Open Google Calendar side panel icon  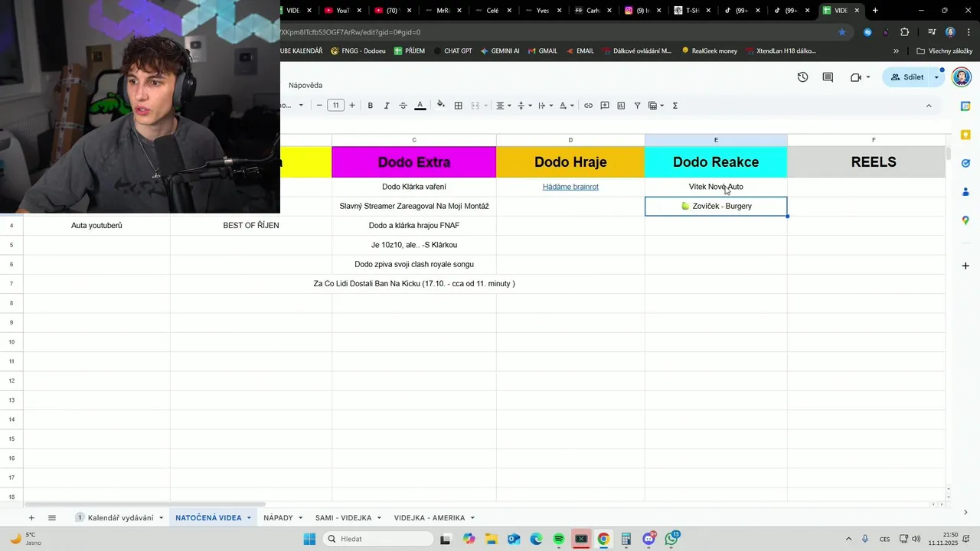(x=965, y=106)
